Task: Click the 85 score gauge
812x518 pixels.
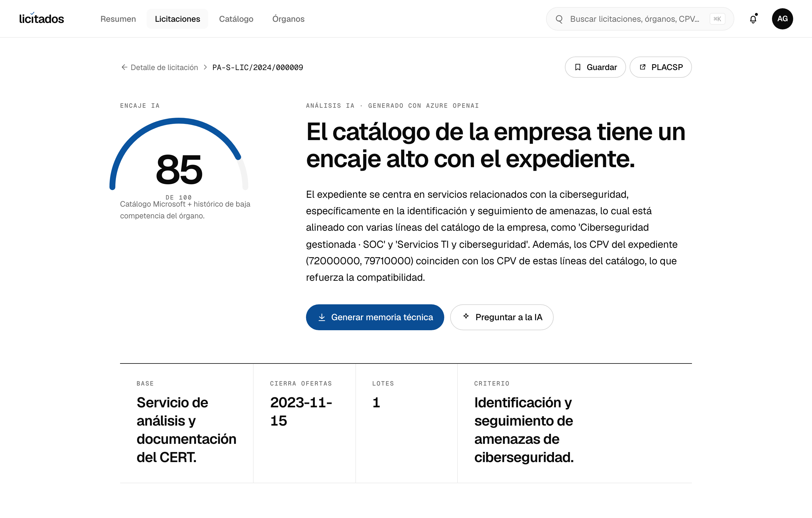Action: (x=179, y=154)
